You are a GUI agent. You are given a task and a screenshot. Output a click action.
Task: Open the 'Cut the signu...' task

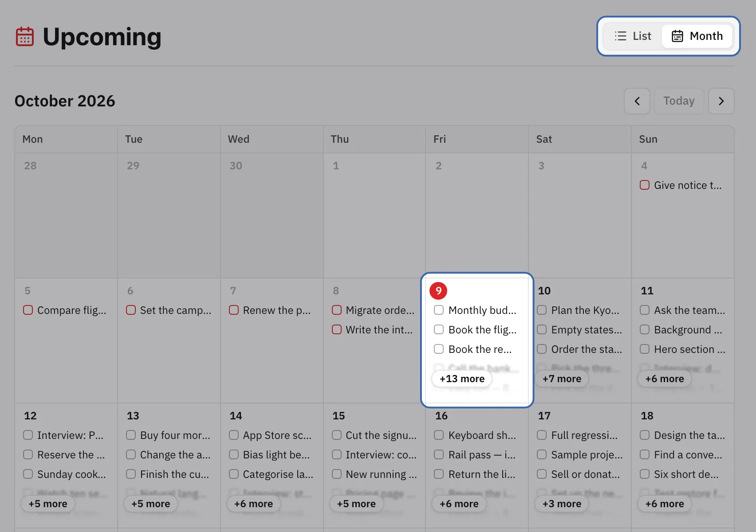click(381, 435)
